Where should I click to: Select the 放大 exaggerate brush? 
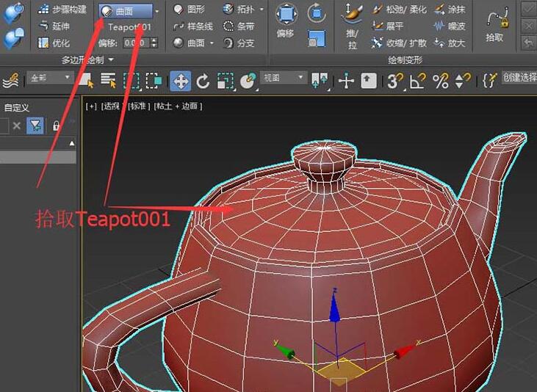pos(450,43)
